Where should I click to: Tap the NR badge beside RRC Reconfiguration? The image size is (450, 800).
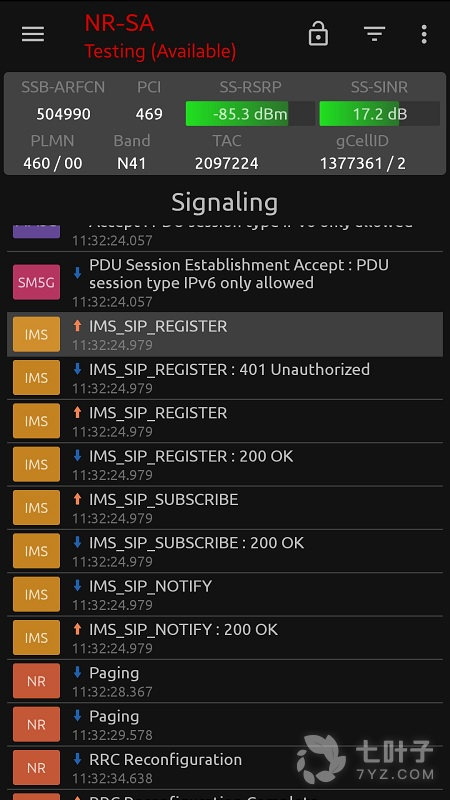[36, 767]
